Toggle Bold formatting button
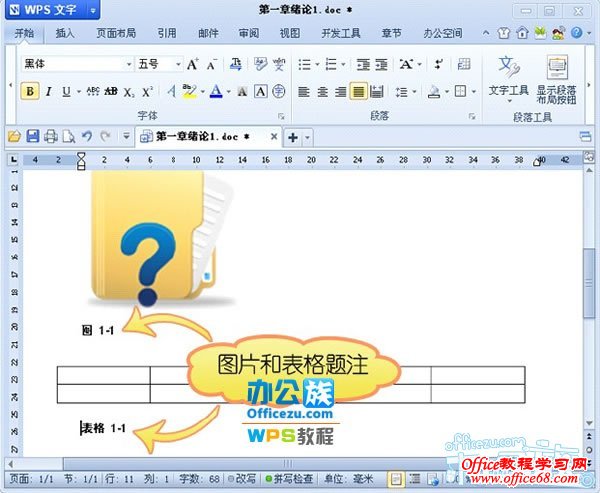600x493 pixels. click(x=30, y=91)
